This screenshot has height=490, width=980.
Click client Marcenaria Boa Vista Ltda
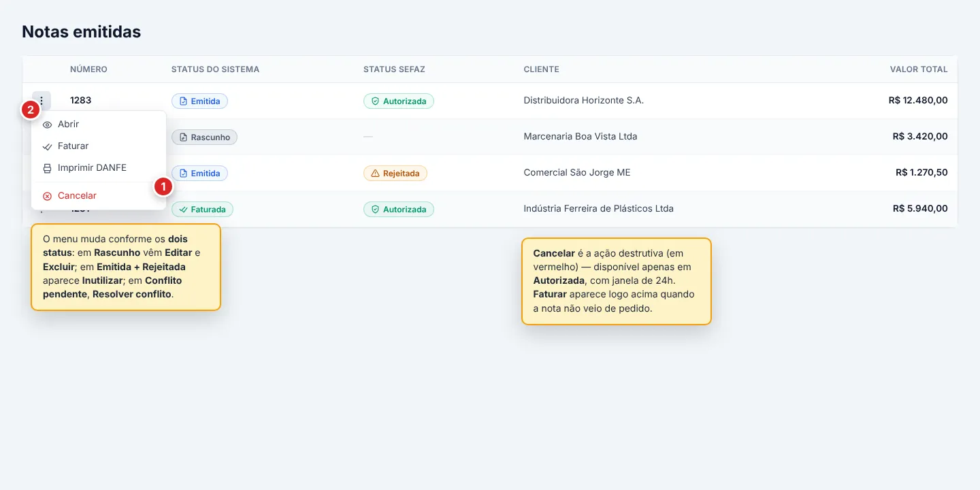pos(580,136)
